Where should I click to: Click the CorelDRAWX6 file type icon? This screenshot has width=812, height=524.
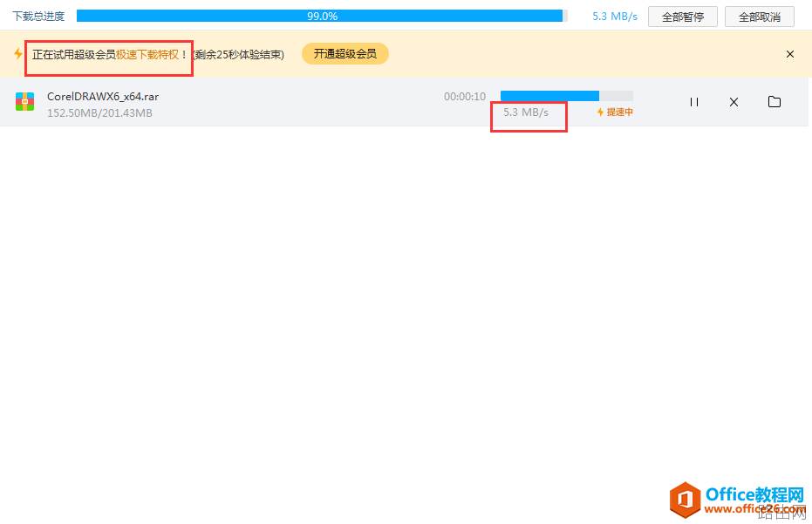point(24,102)
